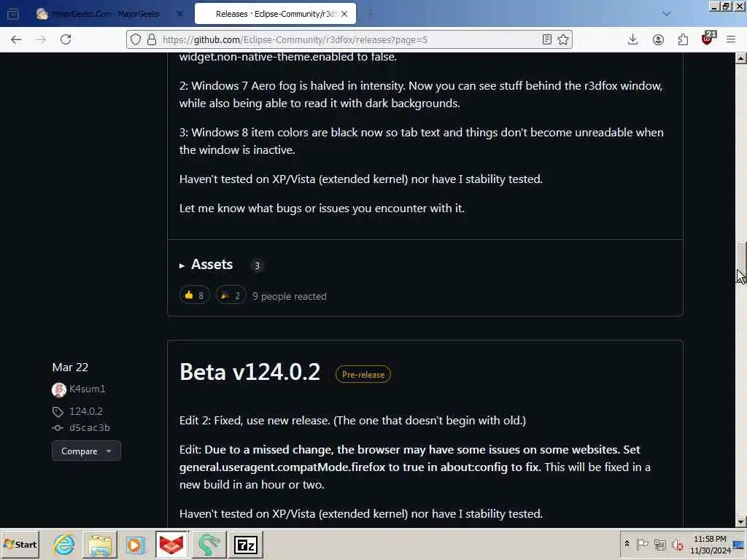Image resolution: width=747 pixels, height=560 pixels.
Task: Click the muted volume tray icon
Action: coord(677,544)
